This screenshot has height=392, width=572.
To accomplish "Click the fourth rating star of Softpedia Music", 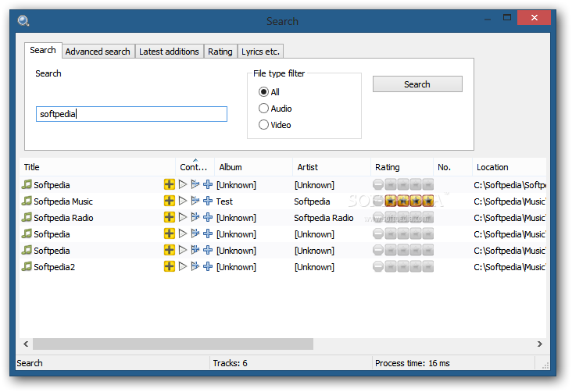I will 428,201.
